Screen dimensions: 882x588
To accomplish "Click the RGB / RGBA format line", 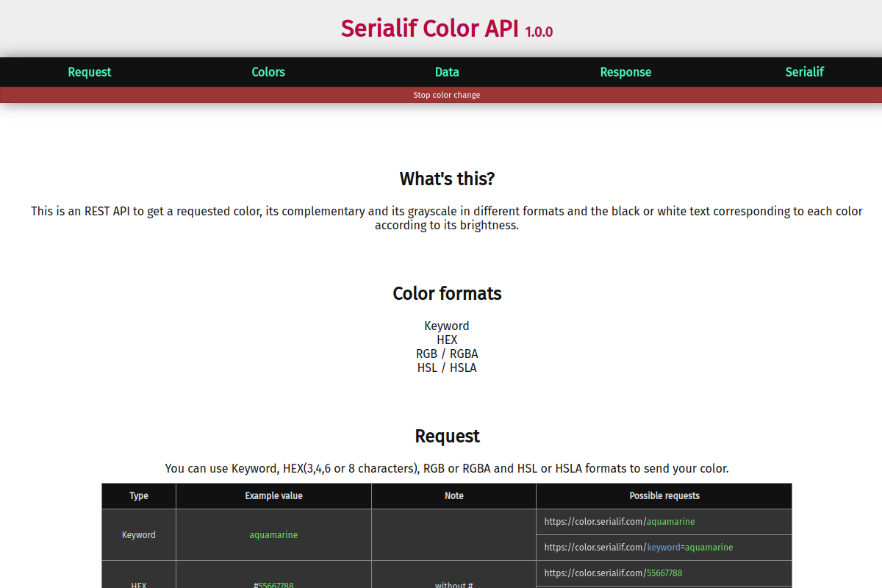I will (447, 354).
